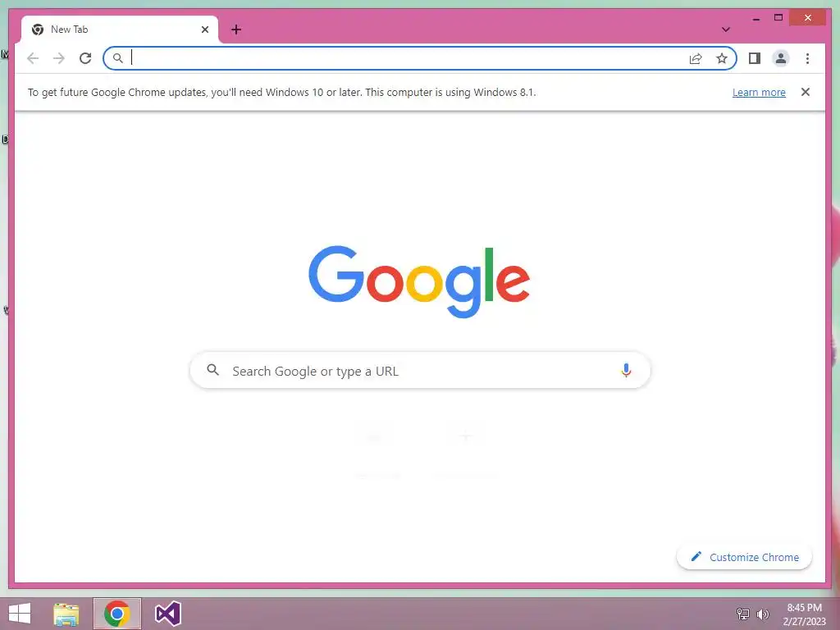Open network status tray icon
The image size is (840, 630).
tap(743, 614)
